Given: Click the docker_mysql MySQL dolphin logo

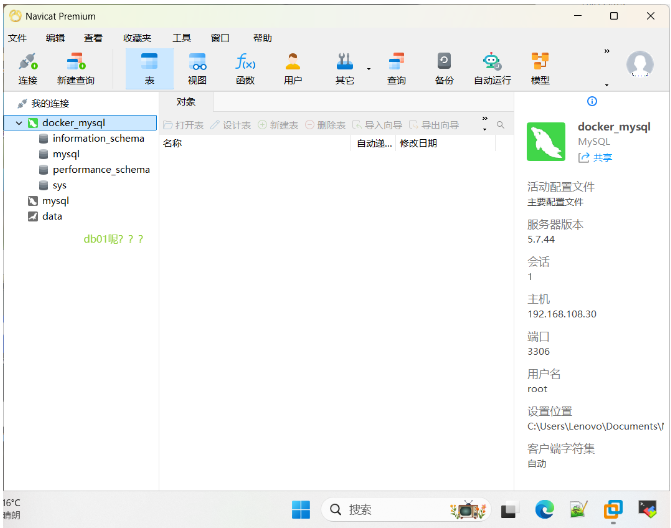Looking at the screenshot, I should [x=546, y=142].
